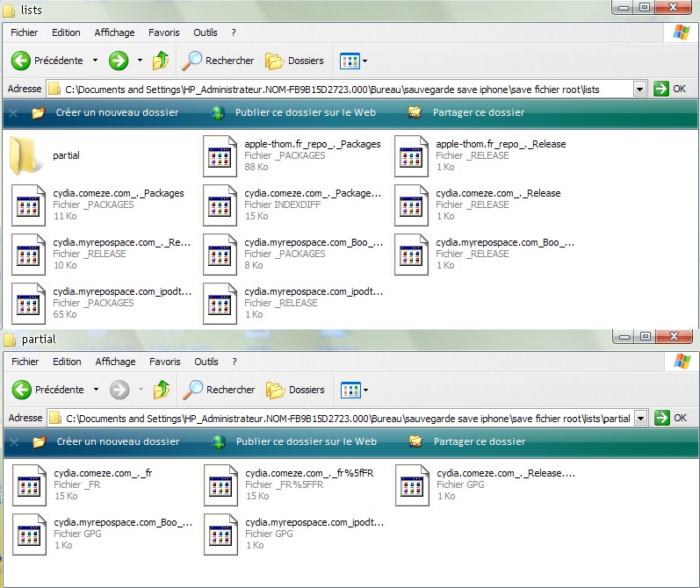The image size is (700, 588).
Task: Select cydia.comeze.com_._Release file icon in lists
Action: pyautogui.click(x=411, y=204)
